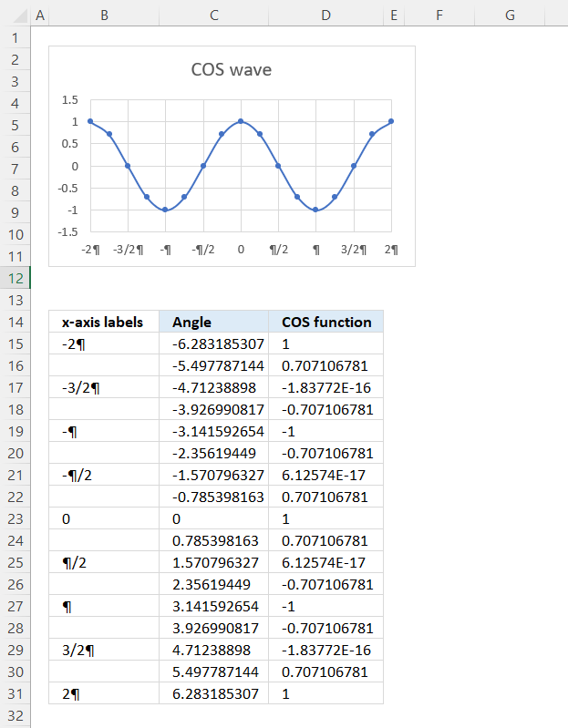Image resolution: width=568 pixels, height=728 pixels.
Task: Select column G header
Action: tap(510, 15)
